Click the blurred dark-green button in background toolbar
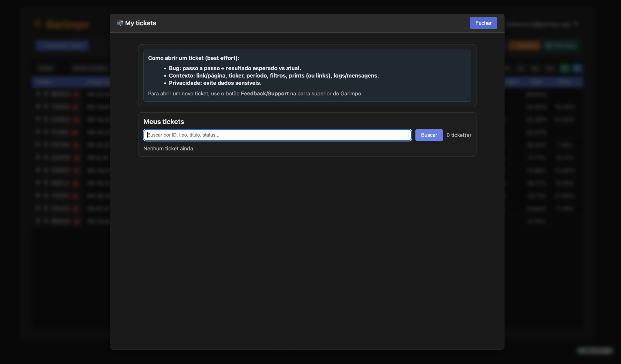The width and height of the screenshot is (621, 364). click(x=561, y=45)
